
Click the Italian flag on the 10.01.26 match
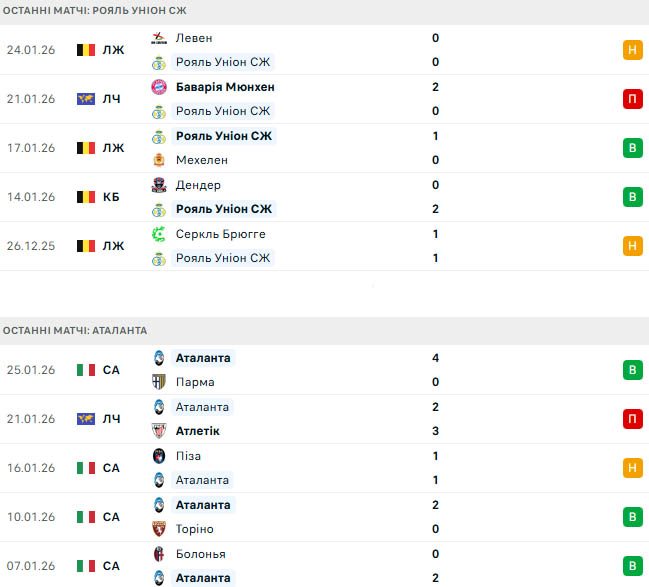[x=86, y=517]
